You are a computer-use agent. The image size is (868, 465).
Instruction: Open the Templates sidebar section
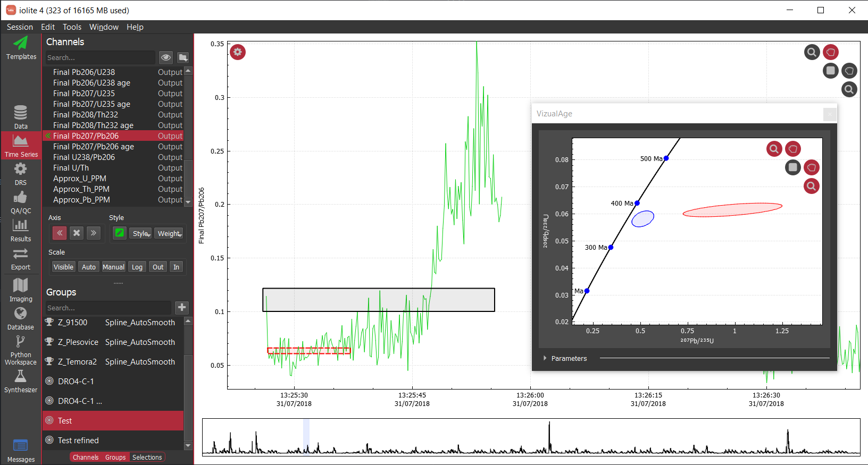tap(21, 48)
